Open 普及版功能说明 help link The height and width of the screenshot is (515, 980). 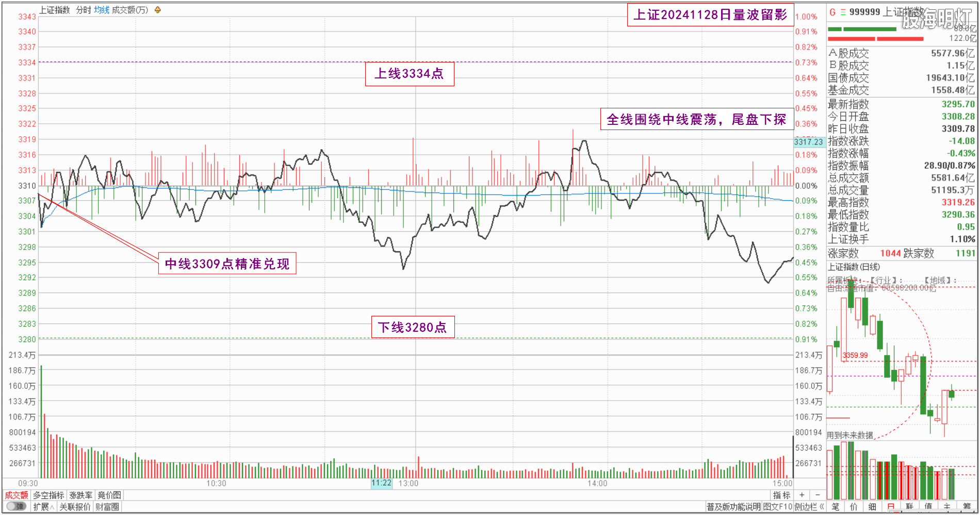click(x=733, y=507)
